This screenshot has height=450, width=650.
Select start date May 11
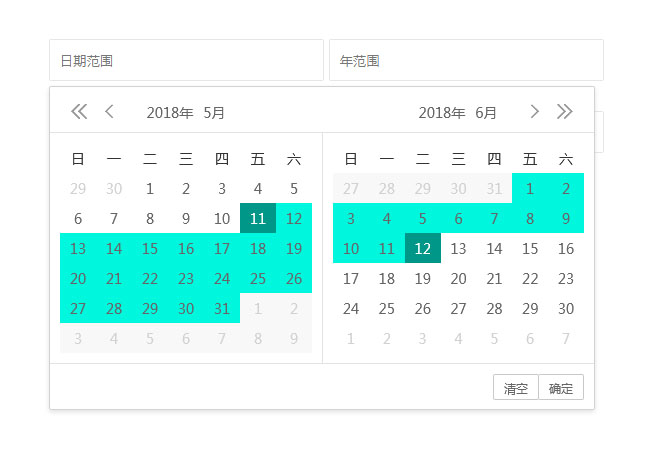pyautogui.click(x=258, y=219)
